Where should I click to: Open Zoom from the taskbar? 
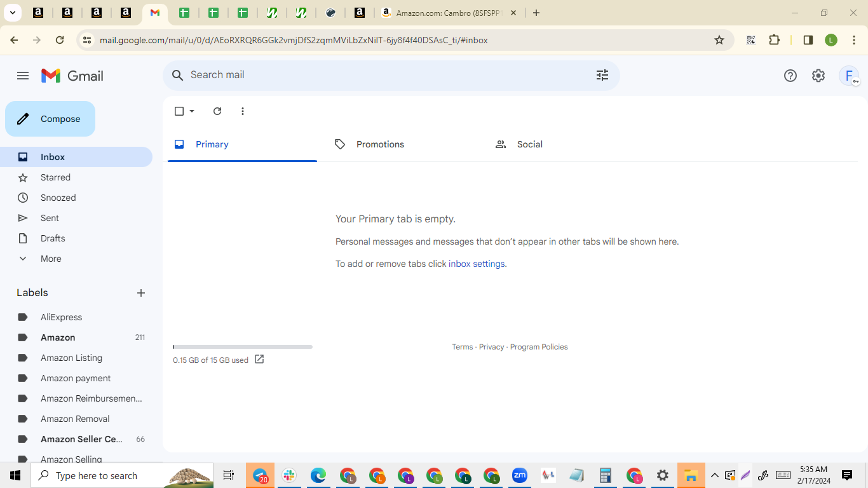(520, 475)
